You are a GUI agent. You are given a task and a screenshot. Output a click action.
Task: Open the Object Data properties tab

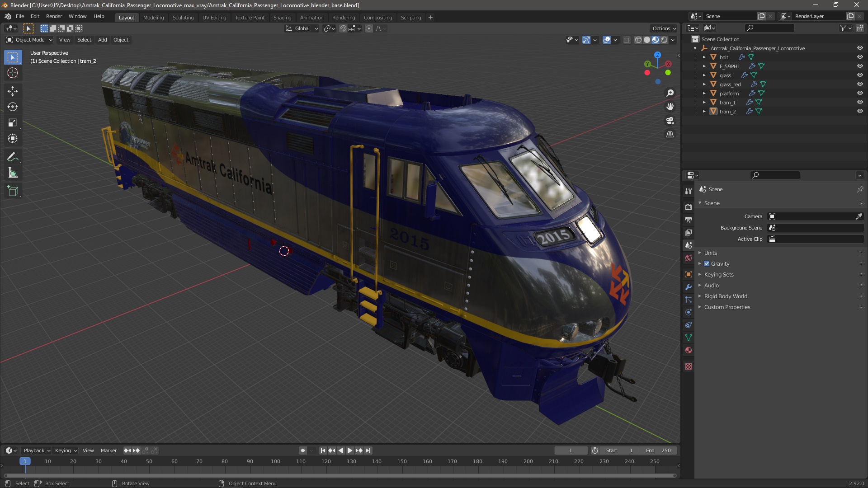click(x=688, y=338)
